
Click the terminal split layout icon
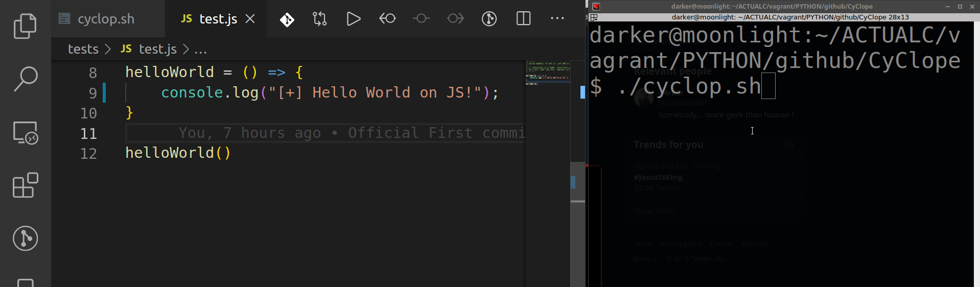click(x=594, y=17)
